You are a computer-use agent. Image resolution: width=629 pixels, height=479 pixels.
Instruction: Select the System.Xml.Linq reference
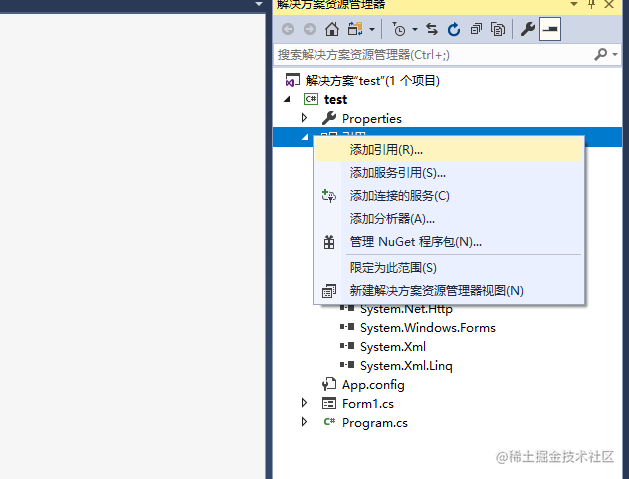click(406, 366)
